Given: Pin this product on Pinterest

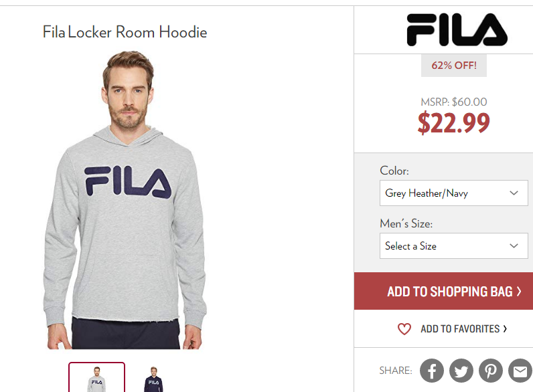Looking at the screenshot, I should 491,371.
